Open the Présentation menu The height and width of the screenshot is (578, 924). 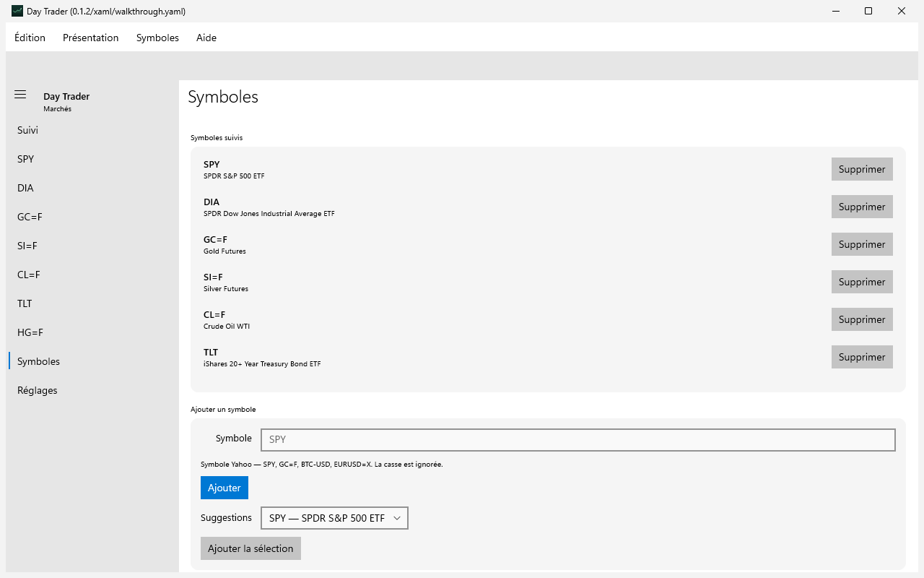pos(91,38)
